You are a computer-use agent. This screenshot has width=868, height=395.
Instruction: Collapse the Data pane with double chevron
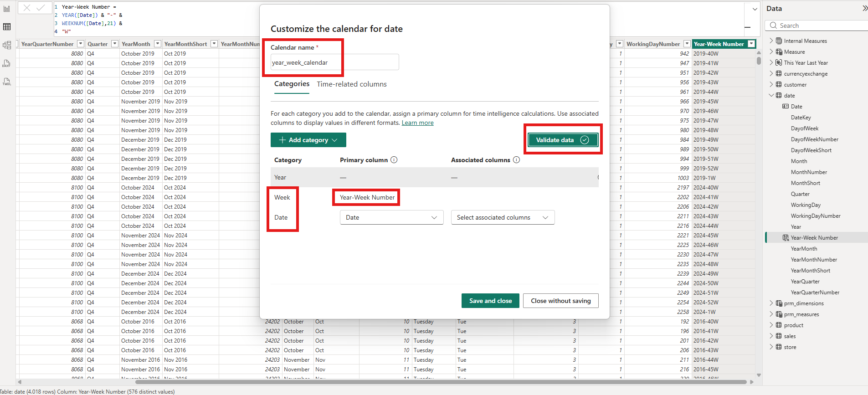pos(864,8)
